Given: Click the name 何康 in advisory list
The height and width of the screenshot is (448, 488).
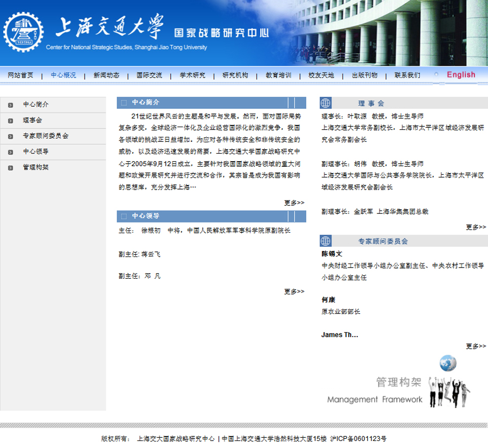Looking at the screenshot, I should point(328,300).
